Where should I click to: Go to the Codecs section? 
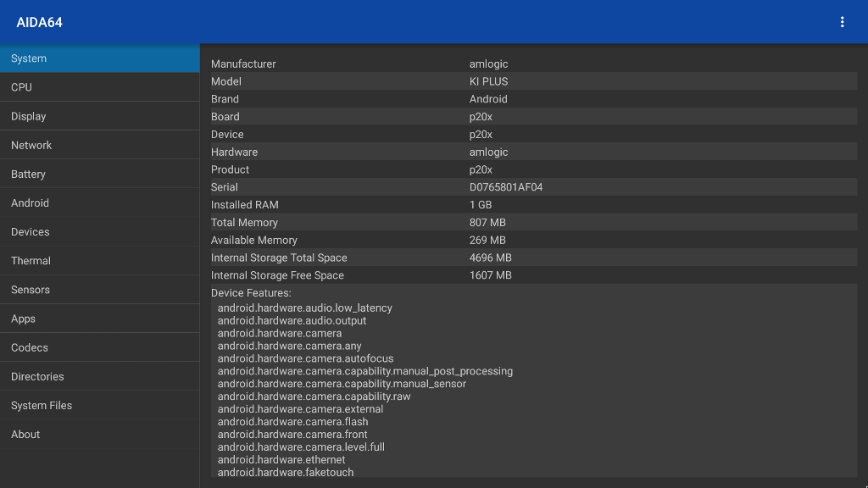point(100,347)
